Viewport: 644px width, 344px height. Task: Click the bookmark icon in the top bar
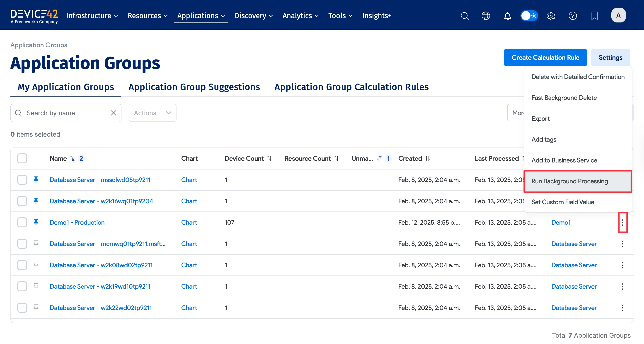pyautogui.click(x=594, y=16)
